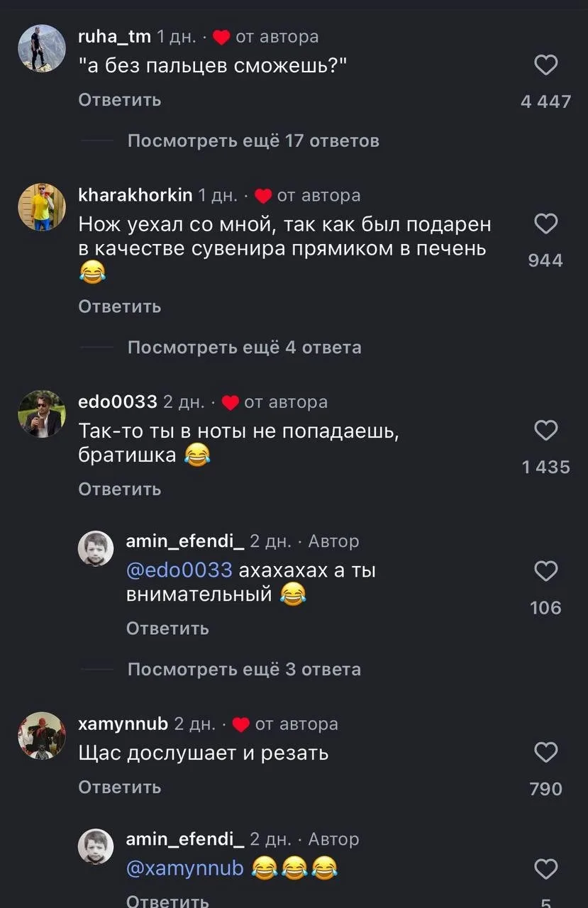588x908 pixels.
Task: Like kharakhorkin's comment about the knife
Action: 545,225
